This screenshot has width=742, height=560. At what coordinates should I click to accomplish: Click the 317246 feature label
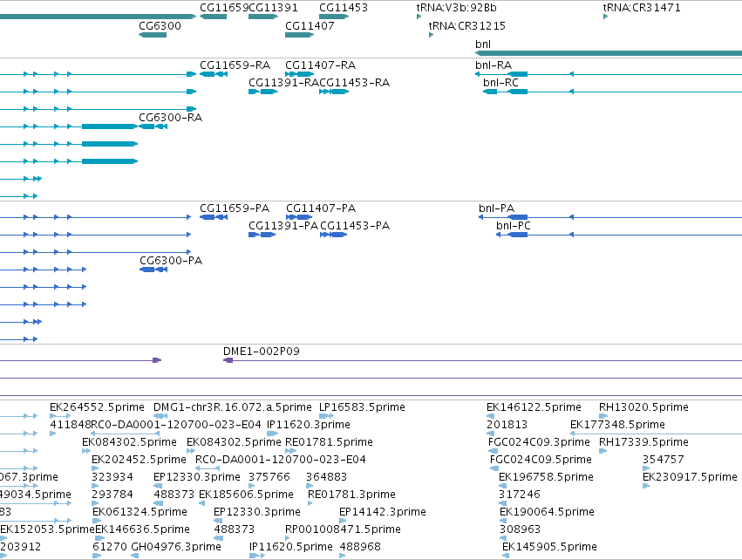pyautogui.click(x=520, y=495)
